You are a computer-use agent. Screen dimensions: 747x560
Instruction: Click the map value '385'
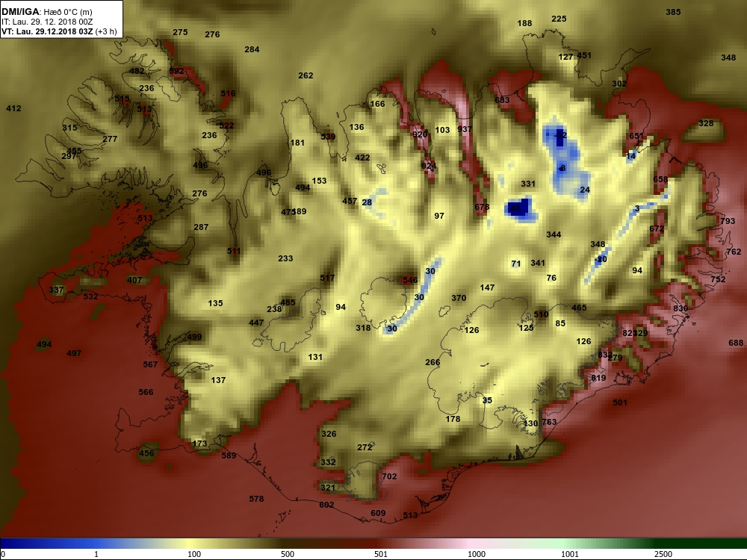click(x=673, y=12)
